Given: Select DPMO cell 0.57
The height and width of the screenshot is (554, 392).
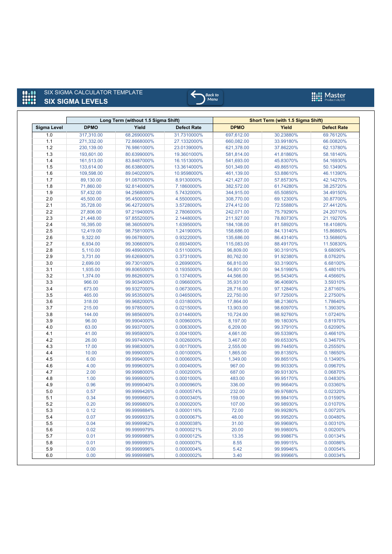Looking at the screenshot, I should pyautogui.click(x=91, y=391).
